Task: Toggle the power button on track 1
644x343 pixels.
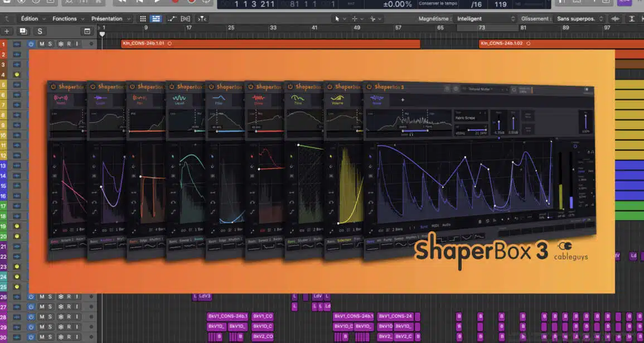Action: [31, 44]
